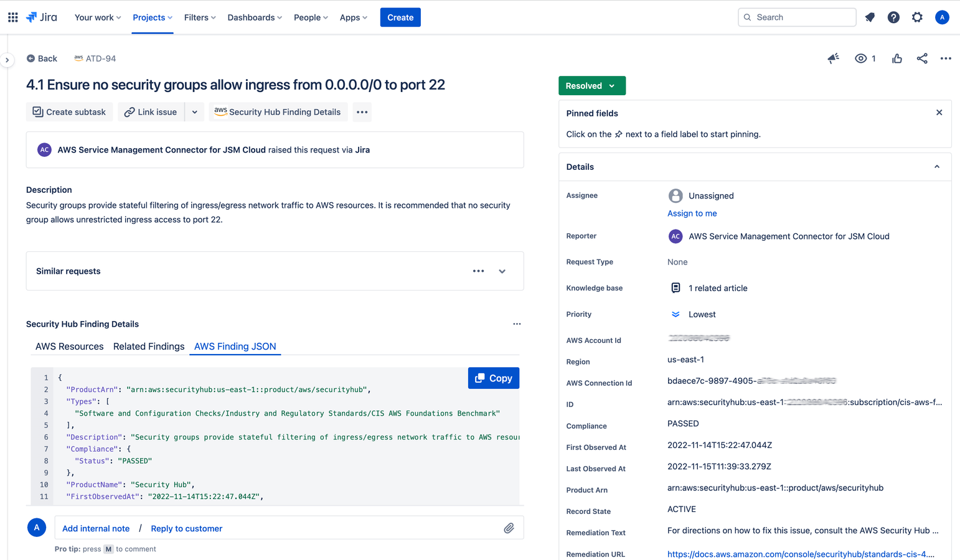Click in the Search field

(x=797, y=17)
